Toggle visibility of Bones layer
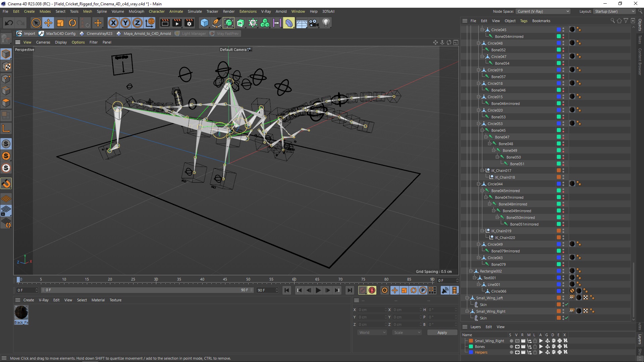Screen dimensions: 644x362 (517, 347)
